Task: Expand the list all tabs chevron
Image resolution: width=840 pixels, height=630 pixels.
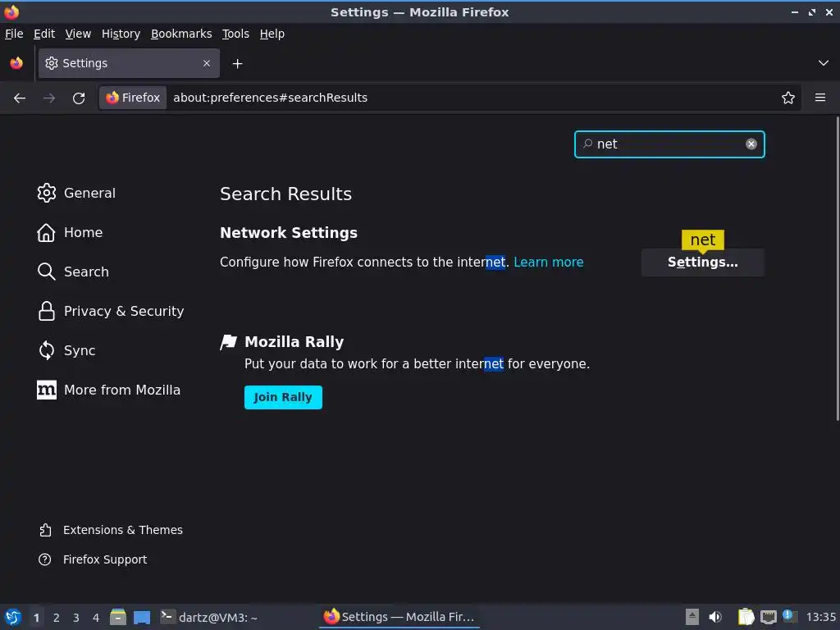Action: (824, 63)
